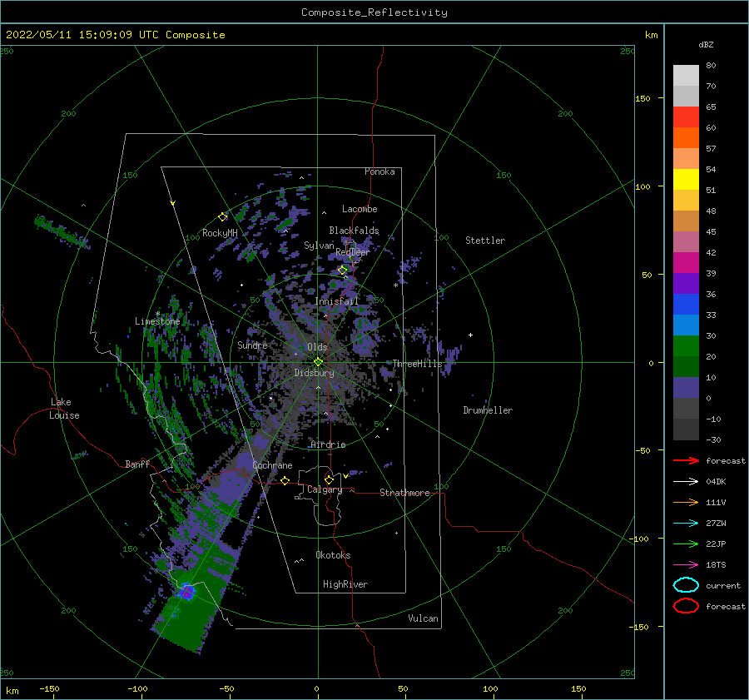Select the 65 dBZ red color swatch
The width and height of the screenshot is (749, 700).
686,117
